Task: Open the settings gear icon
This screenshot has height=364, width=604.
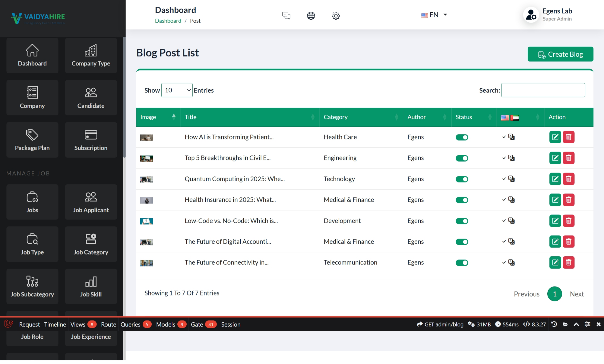Action: (336, 16)
